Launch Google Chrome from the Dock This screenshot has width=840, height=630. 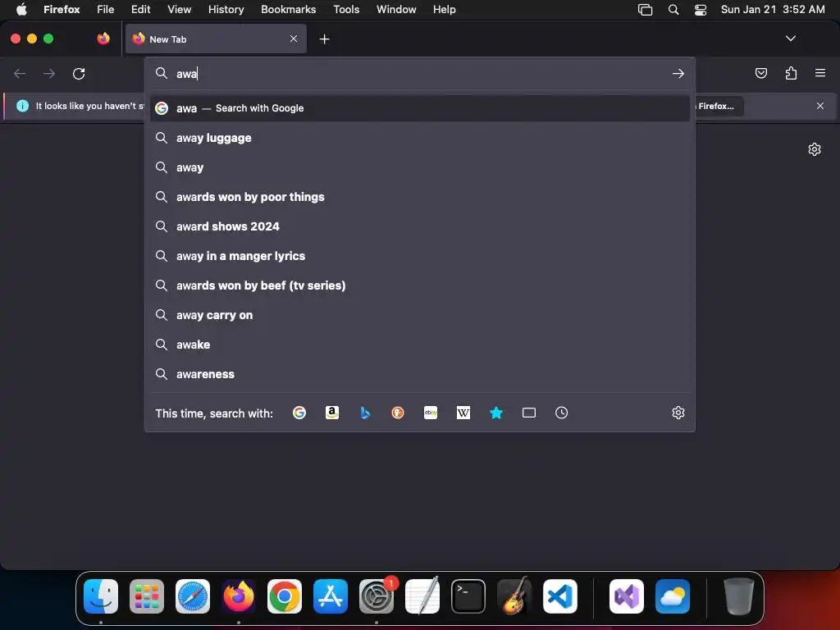point(285,596)
